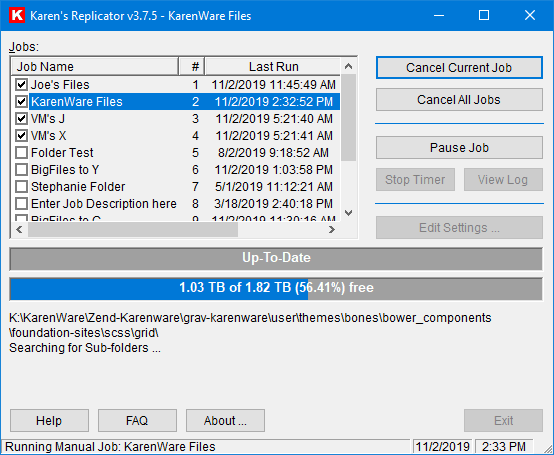The height and width of the screenshot is (455, 554).
Task: Sort by the # column header
Action: (x=192, y=67)
